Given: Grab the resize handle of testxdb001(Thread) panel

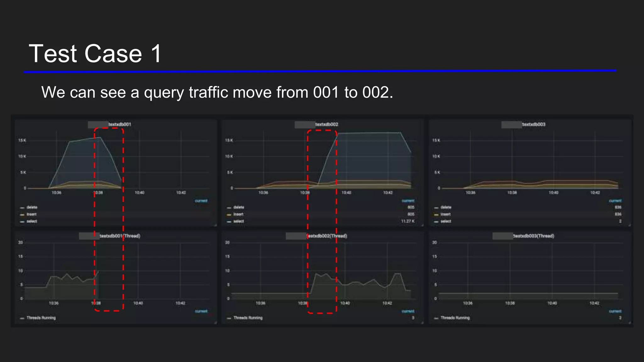Looking at the screenshot, I should pos(215,322).
